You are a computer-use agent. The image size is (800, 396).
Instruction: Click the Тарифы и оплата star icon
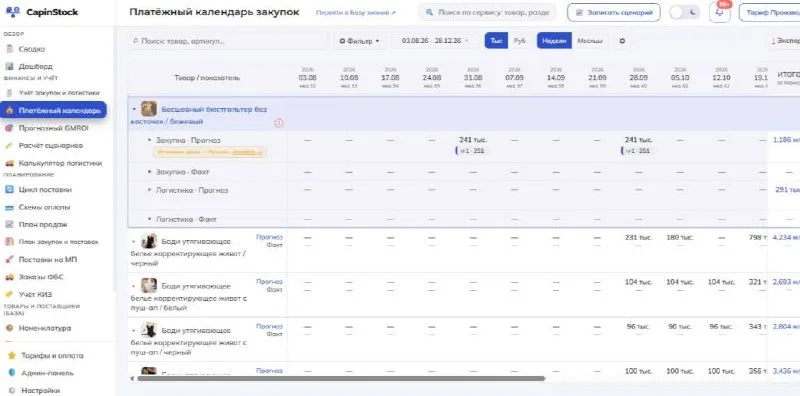pos(12,356)
